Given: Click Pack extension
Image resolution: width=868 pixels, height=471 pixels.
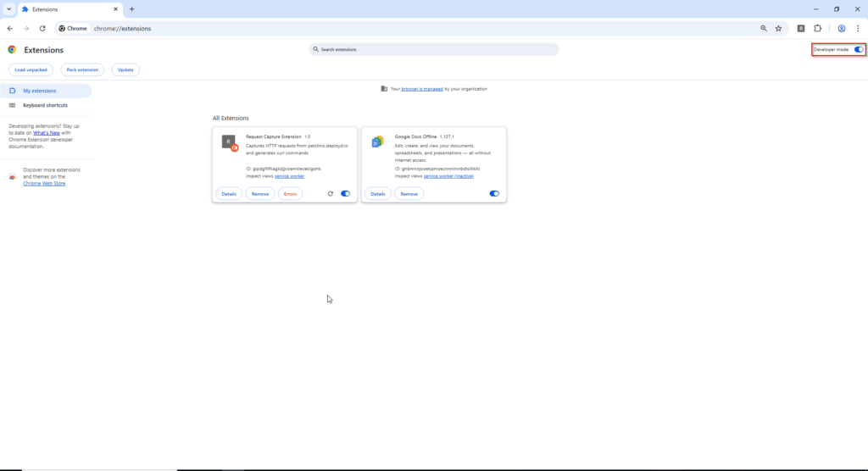Looking at the screenshot, I should click(x=82, y=69).
